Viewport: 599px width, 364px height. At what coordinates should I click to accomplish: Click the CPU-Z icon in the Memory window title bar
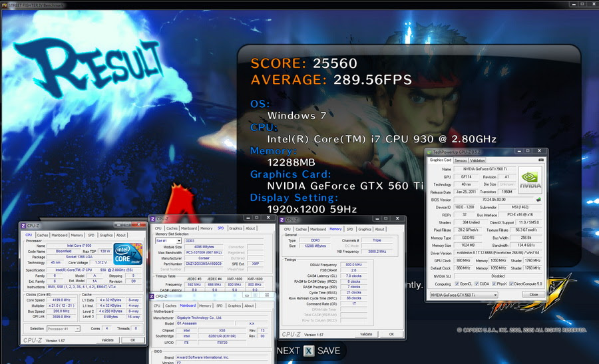[282, 220]
